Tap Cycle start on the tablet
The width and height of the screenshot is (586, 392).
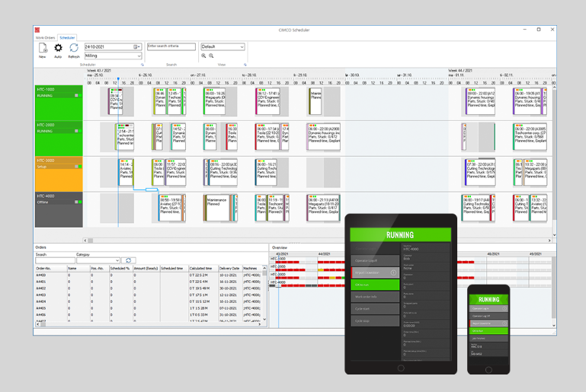click(375, 309)
